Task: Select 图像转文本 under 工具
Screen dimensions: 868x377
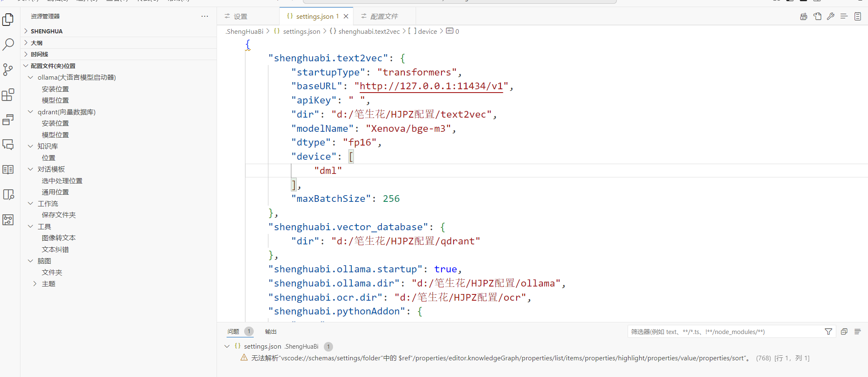Action: (59, 238)
